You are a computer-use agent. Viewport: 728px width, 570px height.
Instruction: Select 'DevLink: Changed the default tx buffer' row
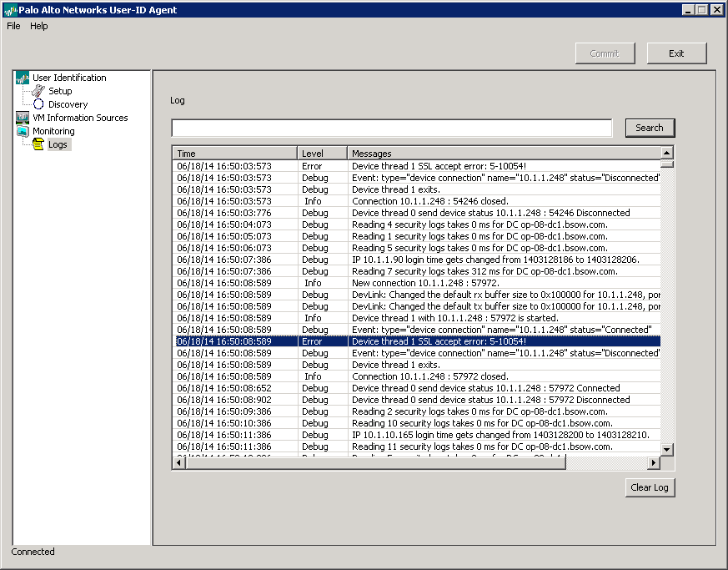click(x=416, y=306)
